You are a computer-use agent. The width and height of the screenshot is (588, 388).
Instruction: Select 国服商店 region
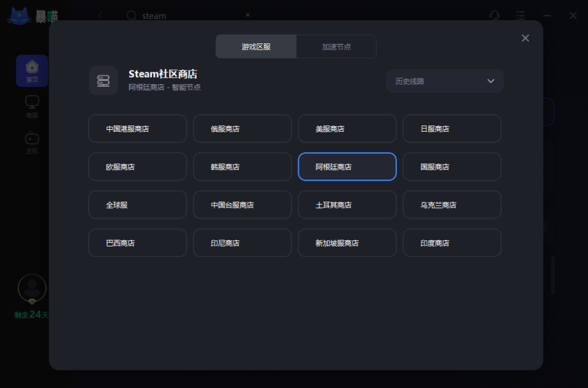[452, 166]
